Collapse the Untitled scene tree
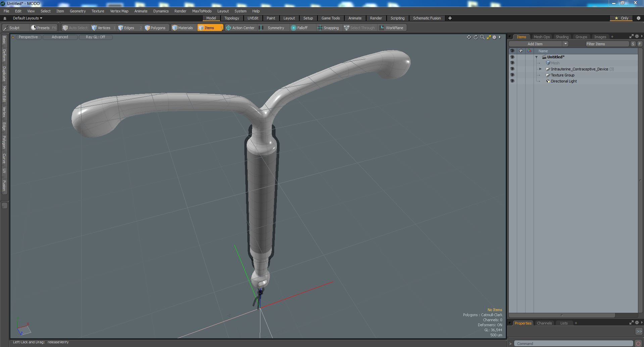The width and height of the screenshot is (644, 347). click(x=536, y=57)
